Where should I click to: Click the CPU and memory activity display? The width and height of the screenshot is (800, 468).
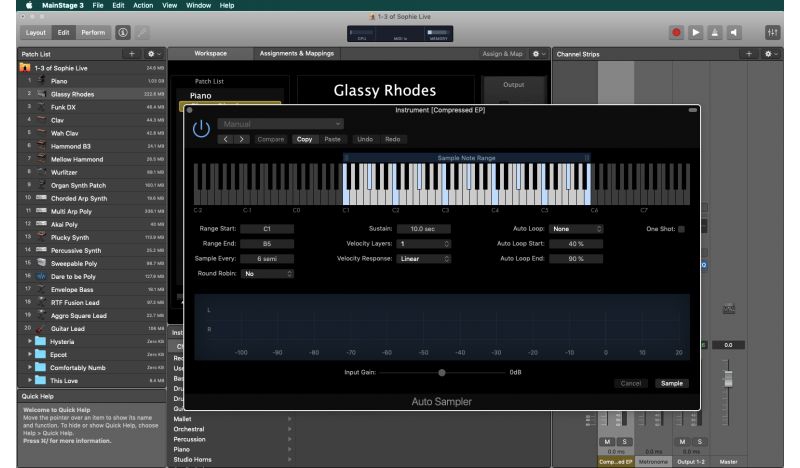point(400,34)
